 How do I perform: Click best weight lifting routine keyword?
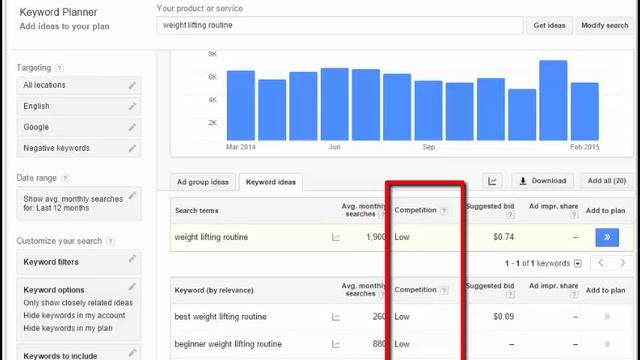pos(220,317)
